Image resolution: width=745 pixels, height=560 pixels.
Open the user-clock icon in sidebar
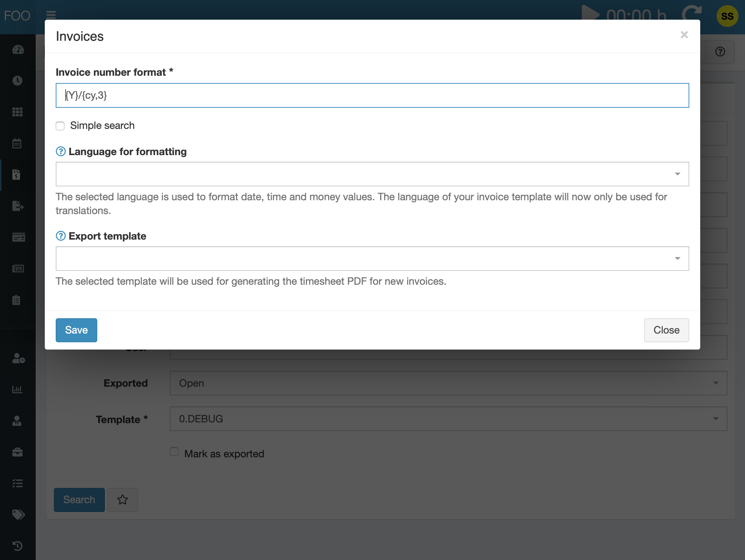(x=19, y=358)
